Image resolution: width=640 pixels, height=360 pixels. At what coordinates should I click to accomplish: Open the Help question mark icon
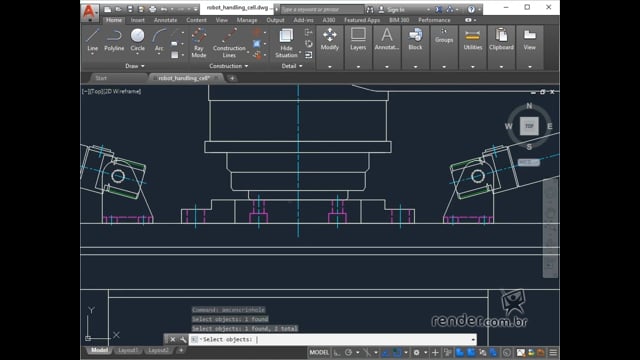[x=471, y=9]
